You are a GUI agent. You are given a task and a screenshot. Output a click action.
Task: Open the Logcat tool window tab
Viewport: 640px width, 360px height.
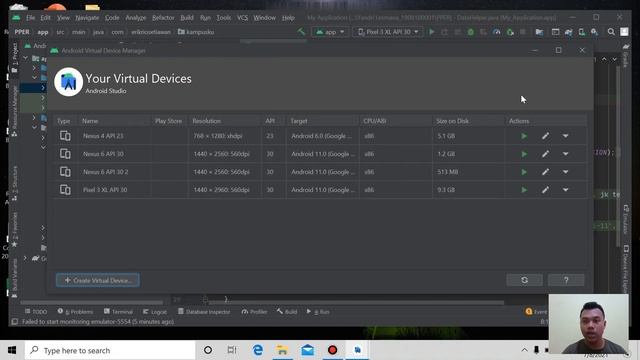point(155,311)
